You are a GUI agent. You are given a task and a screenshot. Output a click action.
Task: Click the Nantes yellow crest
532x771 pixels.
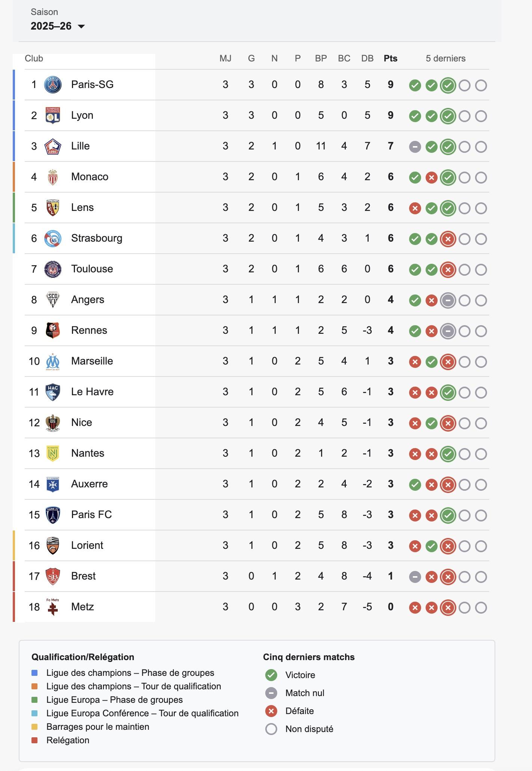pyautogui.click(x=53, y=453)
